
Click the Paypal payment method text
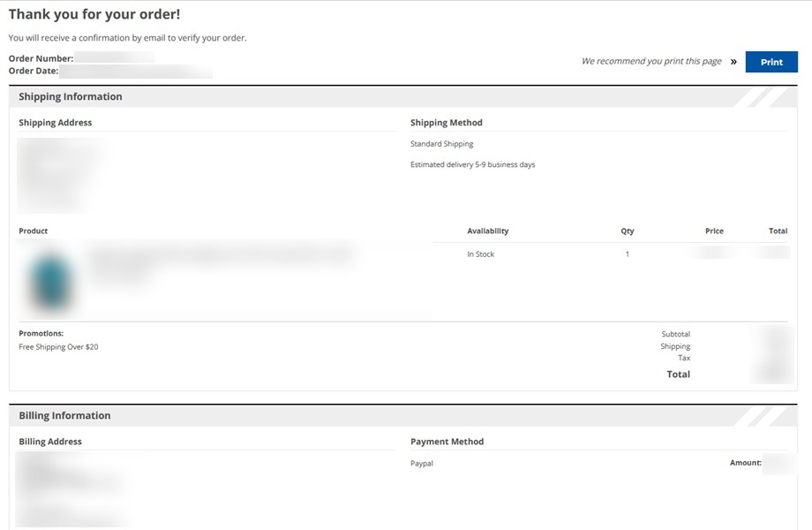pyautogui.click(x=422, y=464)
